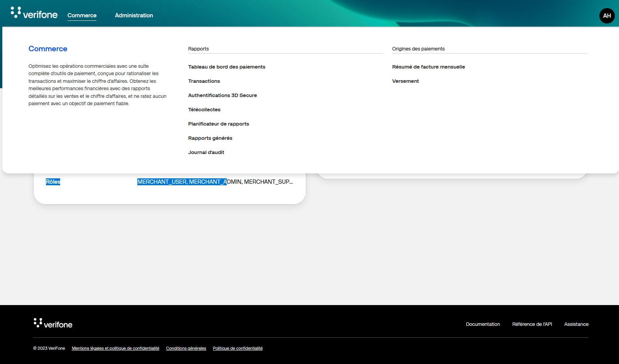Open the Administration top menu
The width and height of the screenshot is (619, 364).
[x=134, y=15]
